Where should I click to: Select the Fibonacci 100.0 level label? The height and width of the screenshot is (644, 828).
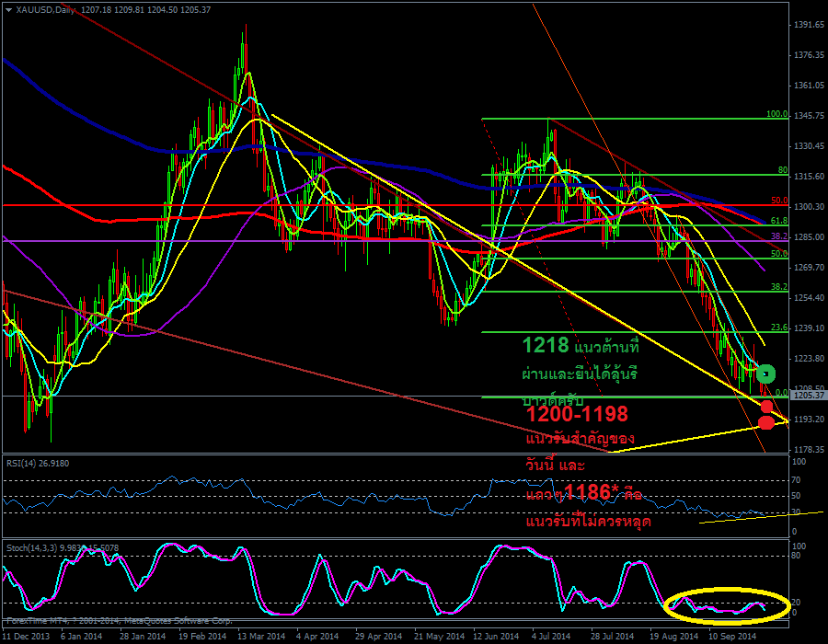coord(776,115)
